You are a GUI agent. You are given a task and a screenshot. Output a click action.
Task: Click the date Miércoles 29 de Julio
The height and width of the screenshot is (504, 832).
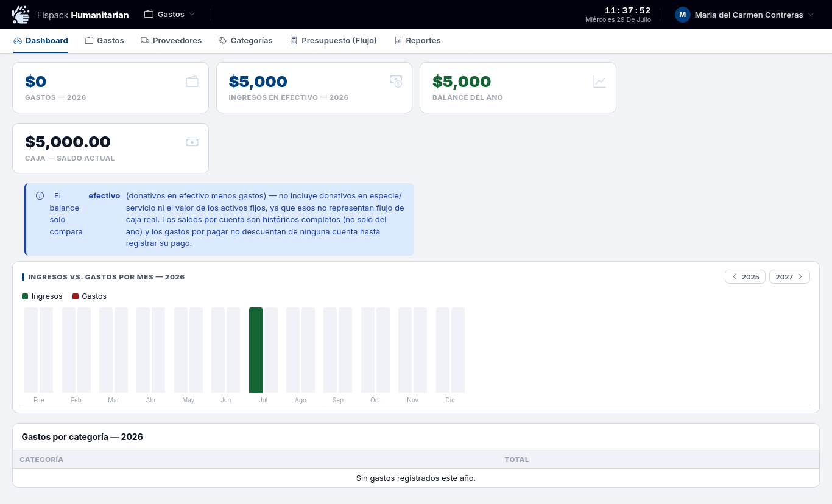pos(618,20)
